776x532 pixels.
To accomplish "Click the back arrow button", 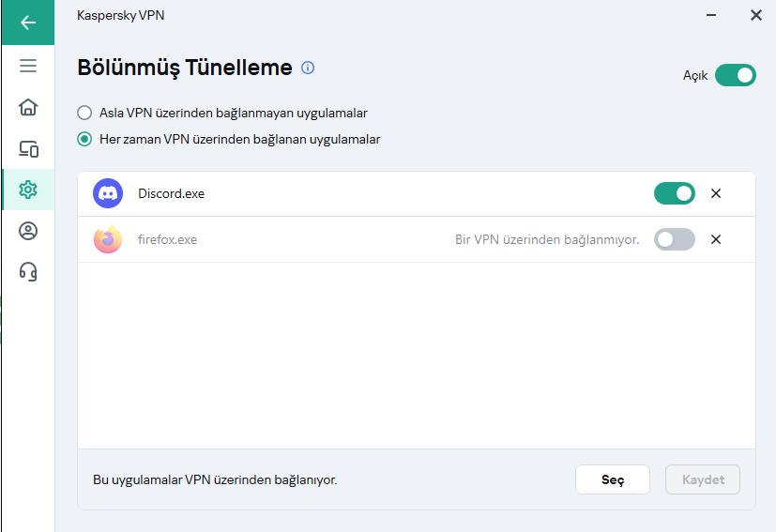I will pyautogui.click(x=28, y=23).
